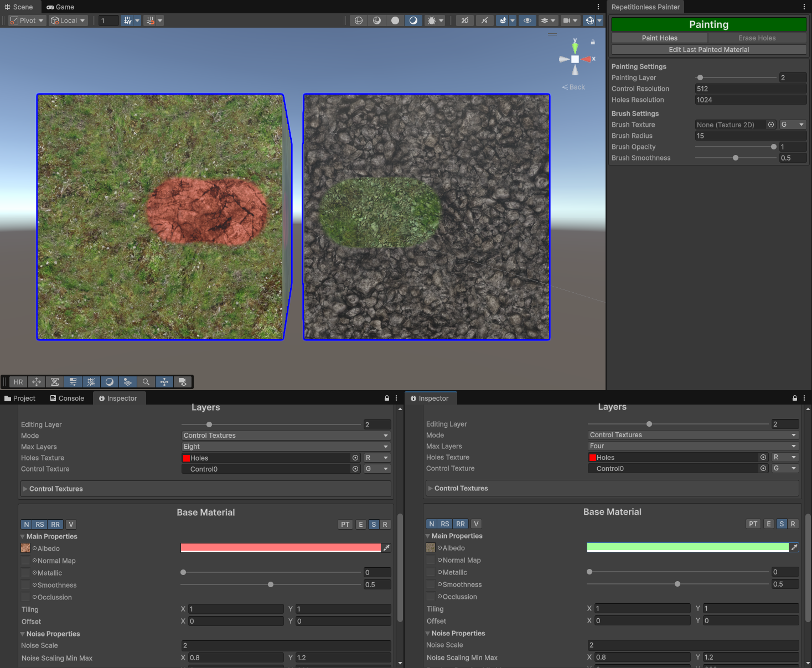This screenshot has height=668, width=812.
Task: Open the Max Layers dropdown set to Four
Action: click(693, 446)
